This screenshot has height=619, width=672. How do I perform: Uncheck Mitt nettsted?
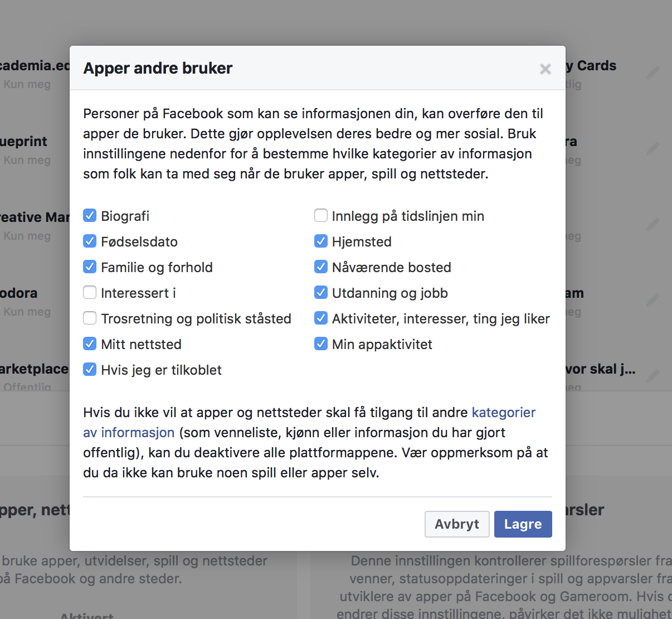[90, 344]
